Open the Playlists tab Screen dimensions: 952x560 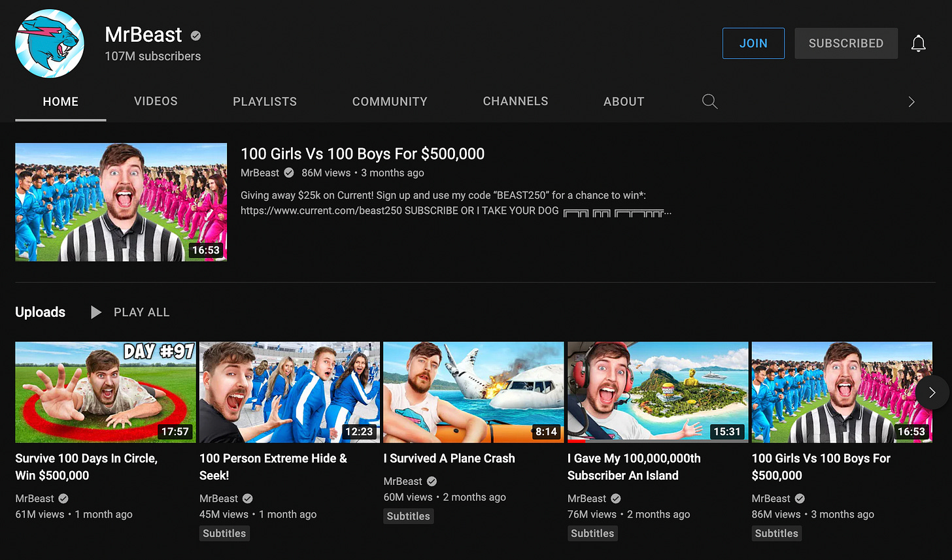click(265, 101)
